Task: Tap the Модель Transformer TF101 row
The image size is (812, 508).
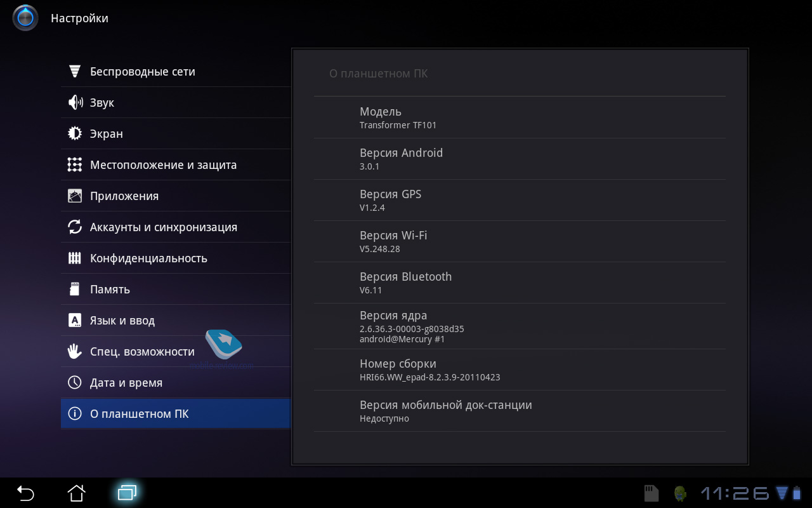Action: point(520,117)
